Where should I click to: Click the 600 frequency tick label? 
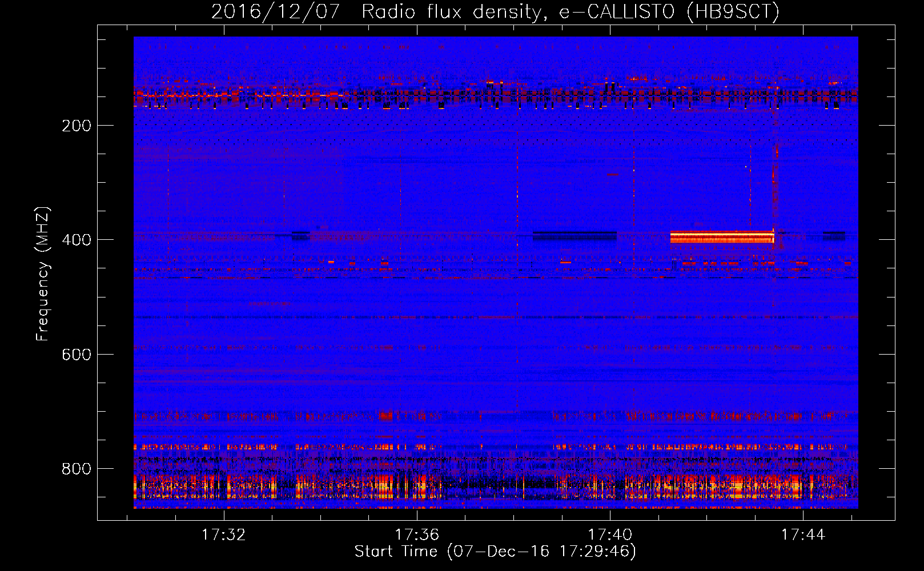coord(77,355)
